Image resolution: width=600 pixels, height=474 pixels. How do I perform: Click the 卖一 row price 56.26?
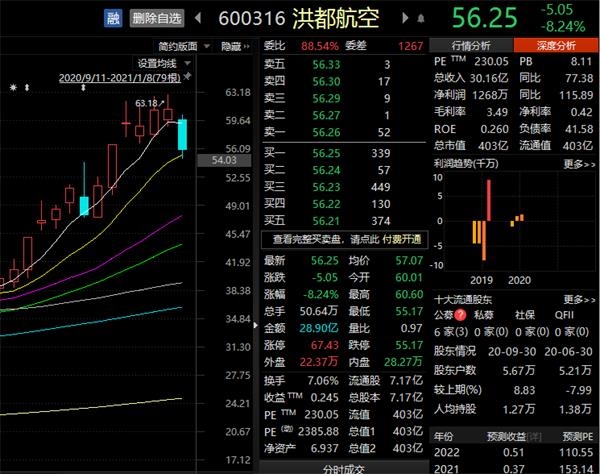326,132
